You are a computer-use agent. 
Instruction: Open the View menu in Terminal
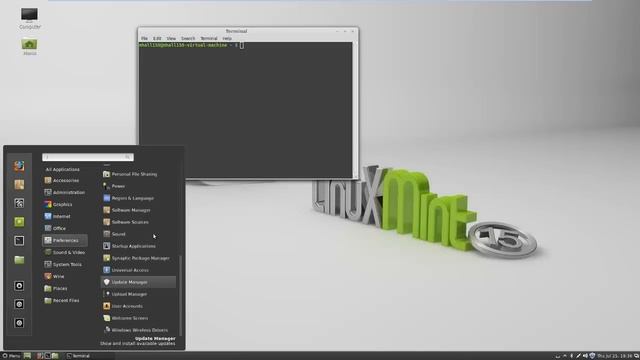click(x=171, y=38)
